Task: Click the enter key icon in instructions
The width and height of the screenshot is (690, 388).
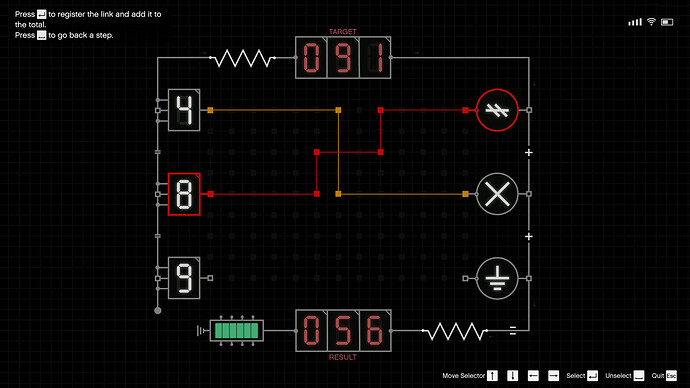Action: tap(41, 14)
